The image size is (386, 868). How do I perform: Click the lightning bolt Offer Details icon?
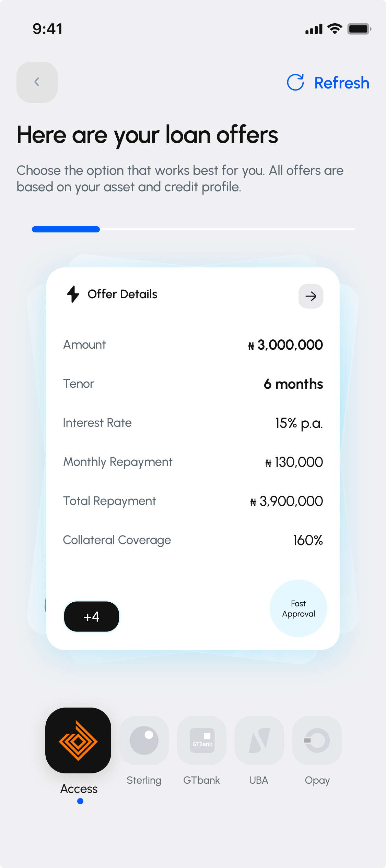click(73, 294)
